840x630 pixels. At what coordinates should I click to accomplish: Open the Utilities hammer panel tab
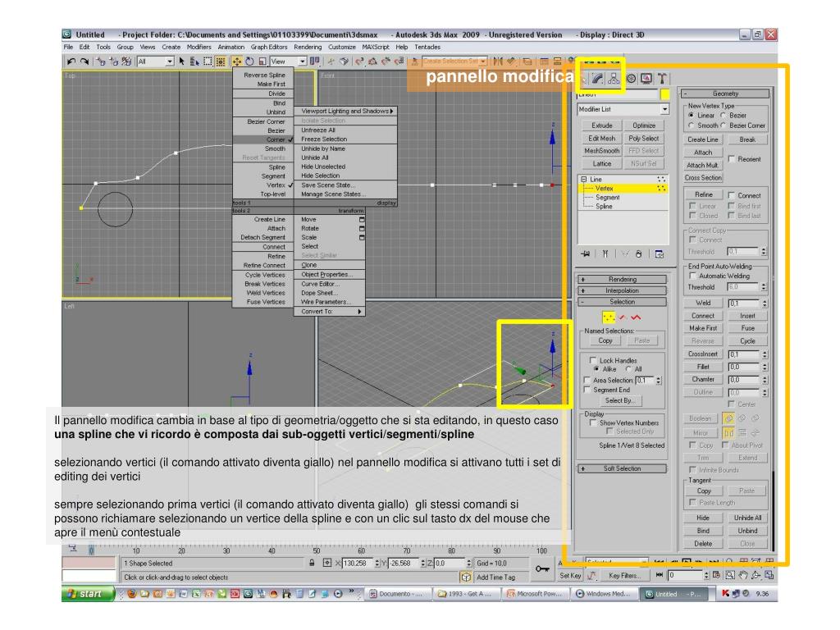click(662, 79)
